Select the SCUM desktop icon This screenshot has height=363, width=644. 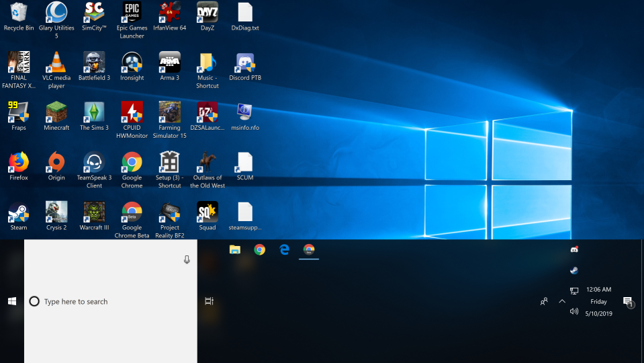click(245, 166)
